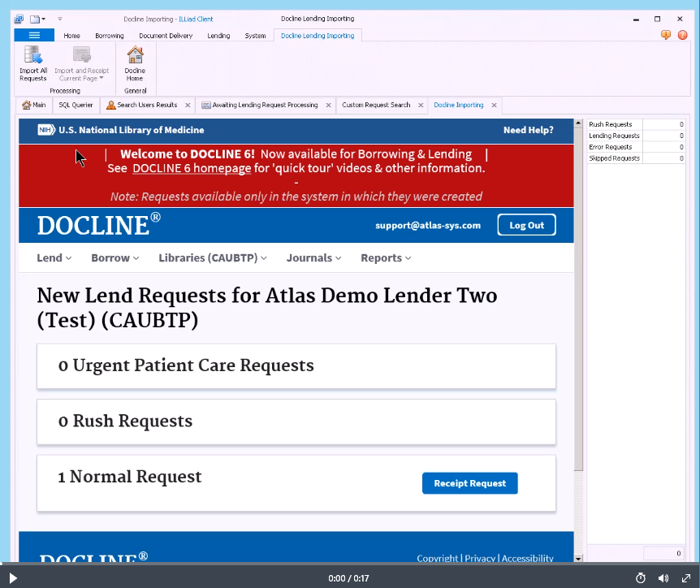
Task: Open the DOCLINE 6 homepage link
Action: point(192,168)
